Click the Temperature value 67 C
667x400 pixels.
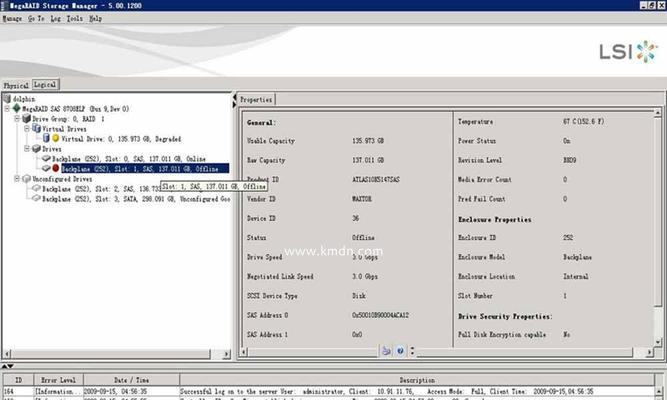point(583,121)
